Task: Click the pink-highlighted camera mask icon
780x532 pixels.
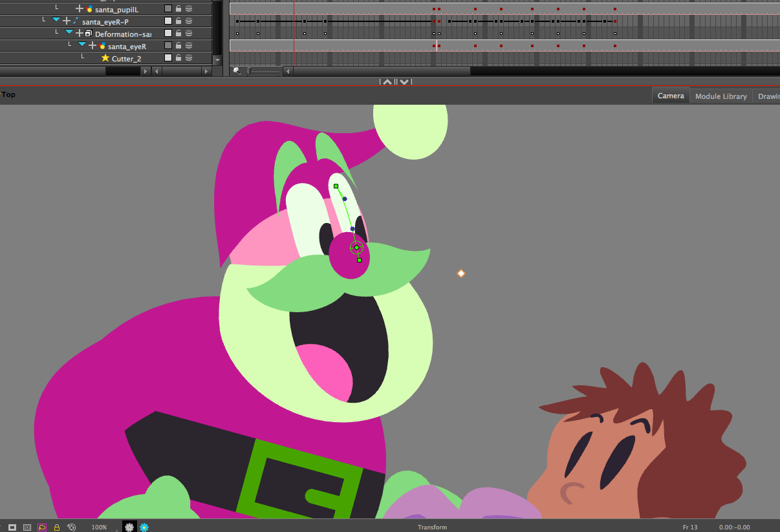Action: (41, 527)
